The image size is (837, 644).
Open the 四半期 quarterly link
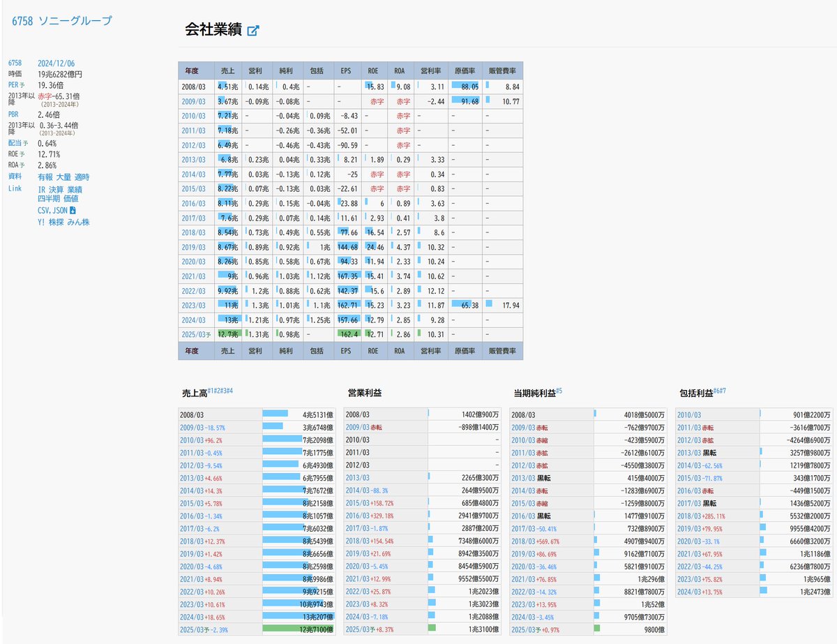(x=48, y=199)
